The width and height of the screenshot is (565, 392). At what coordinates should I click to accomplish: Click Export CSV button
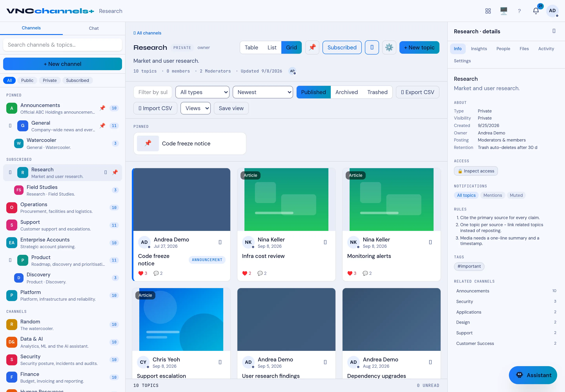click(417, 92)
